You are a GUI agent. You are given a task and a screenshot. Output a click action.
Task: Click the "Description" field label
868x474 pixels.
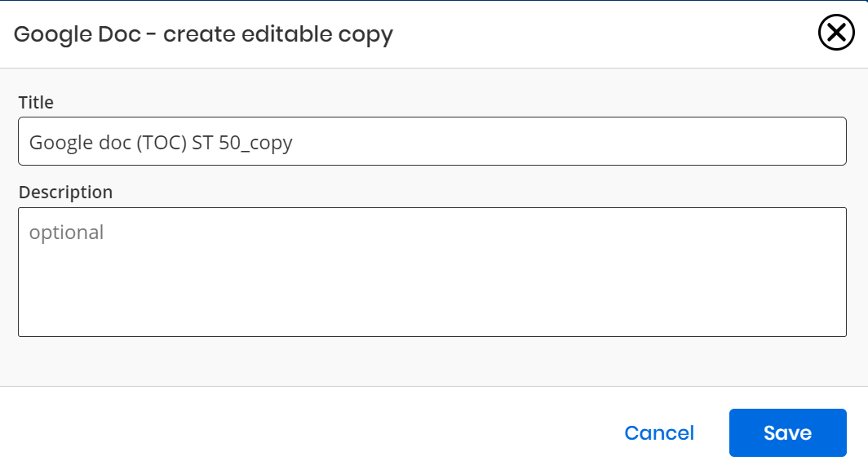click(x=65, y=193)
